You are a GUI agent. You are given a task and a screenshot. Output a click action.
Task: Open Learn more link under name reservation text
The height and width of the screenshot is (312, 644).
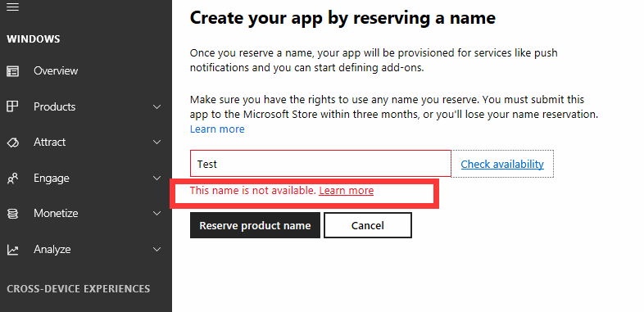pos(217,129)
